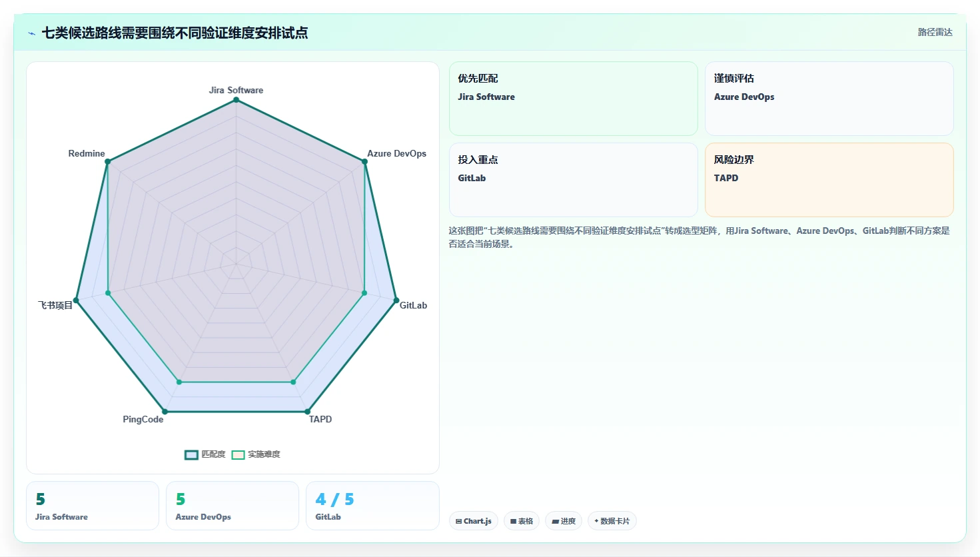Select the outer 匹配度 point at TAPD

click(x=307, y=412)
